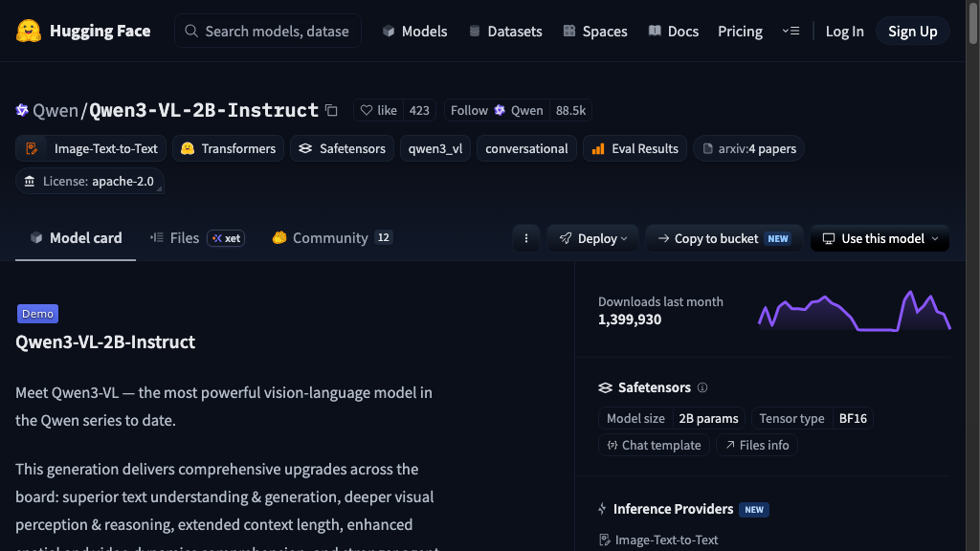The image size is (980, 551).
Task: Click the Qwen organization avatar icon
Action: pos(22,111)
